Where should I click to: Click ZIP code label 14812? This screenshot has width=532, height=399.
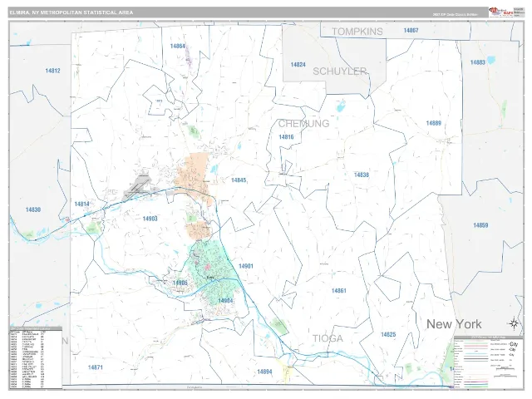52,71
